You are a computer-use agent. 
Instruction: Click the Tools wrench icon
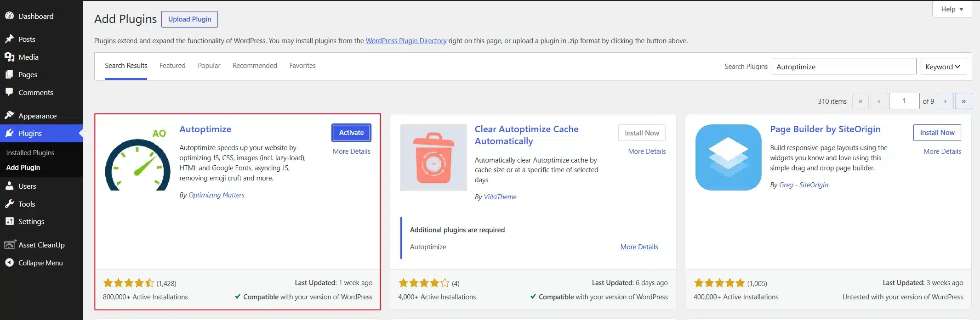point(9,204)
